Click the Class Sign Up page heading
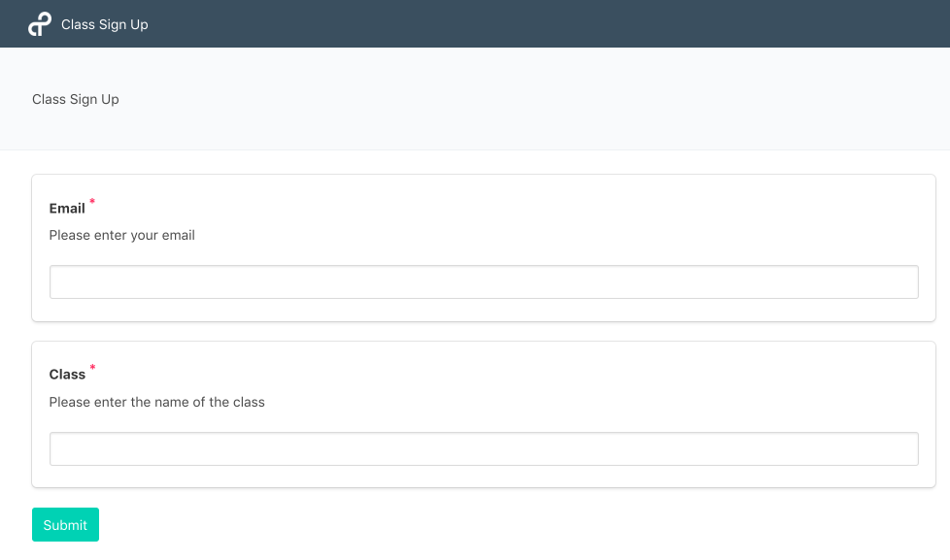This screenshot has height=560, width=950. click(x=75, y=99)
